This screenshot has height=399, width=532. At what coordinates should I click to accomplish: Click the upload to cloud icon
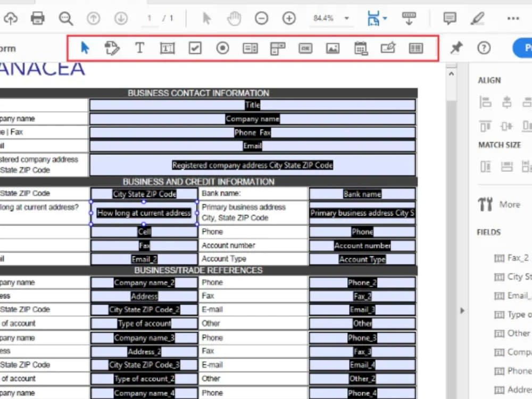pos(11,18)
